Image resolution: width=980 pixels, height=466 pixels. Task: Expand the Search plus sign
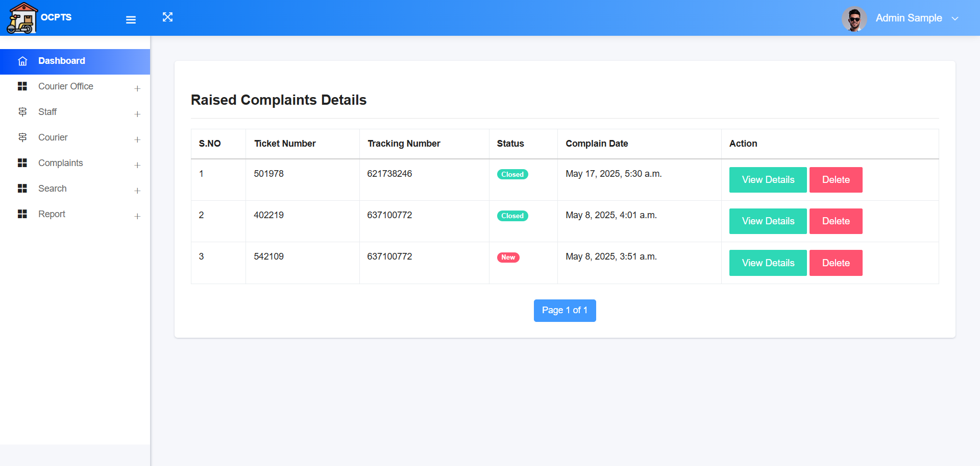click(x=137, y=191)
